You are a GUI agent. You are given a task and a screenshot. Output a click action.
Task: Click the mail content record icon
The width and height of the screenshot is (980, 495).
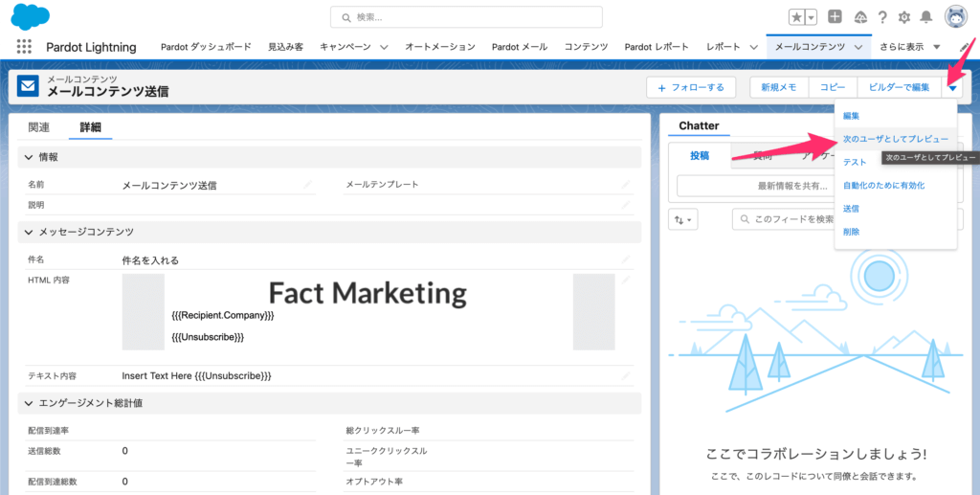click(x=28, y=86)
